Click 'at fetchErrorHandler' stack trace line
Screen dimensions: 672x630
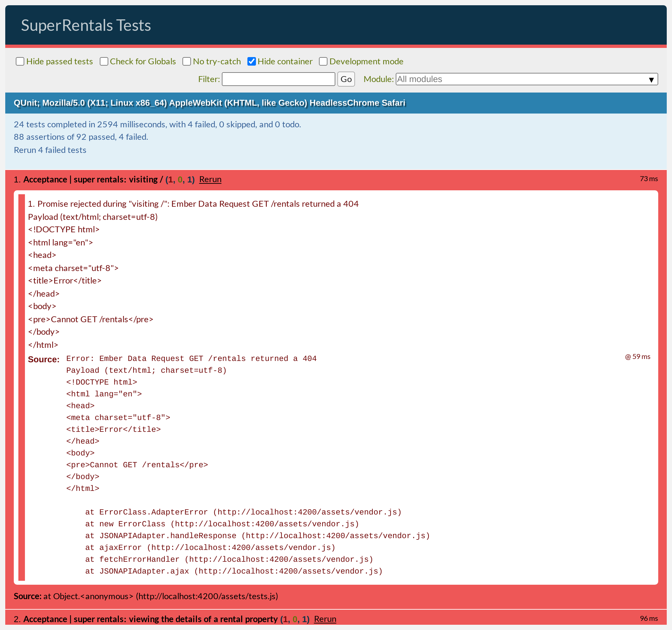[229, 559]
